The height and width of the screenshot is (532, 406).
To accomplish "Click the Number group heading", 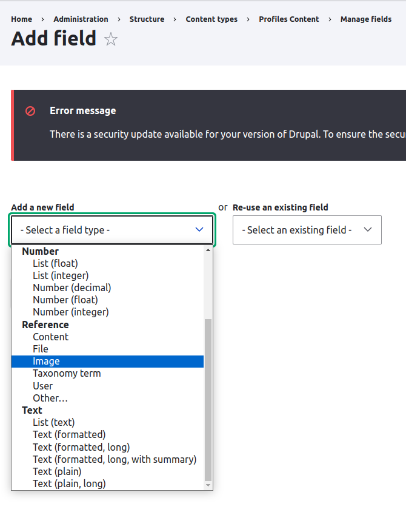I will (x=41, y=251).
